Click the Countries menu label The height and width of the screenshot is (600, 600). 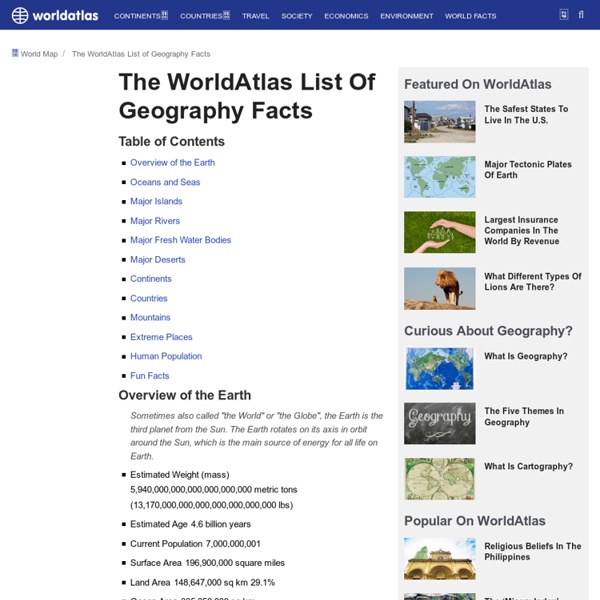pos(201,16)
